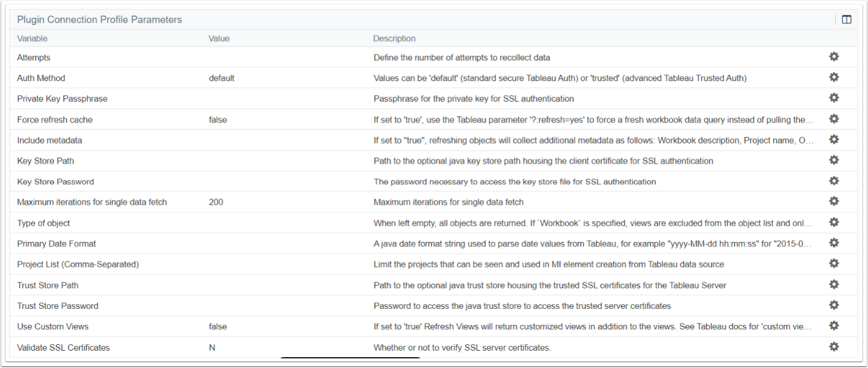Image resolution: width=868 pixels, height=368 pixels.
Task: Click the Variable column header
Action: click(32, 39)
